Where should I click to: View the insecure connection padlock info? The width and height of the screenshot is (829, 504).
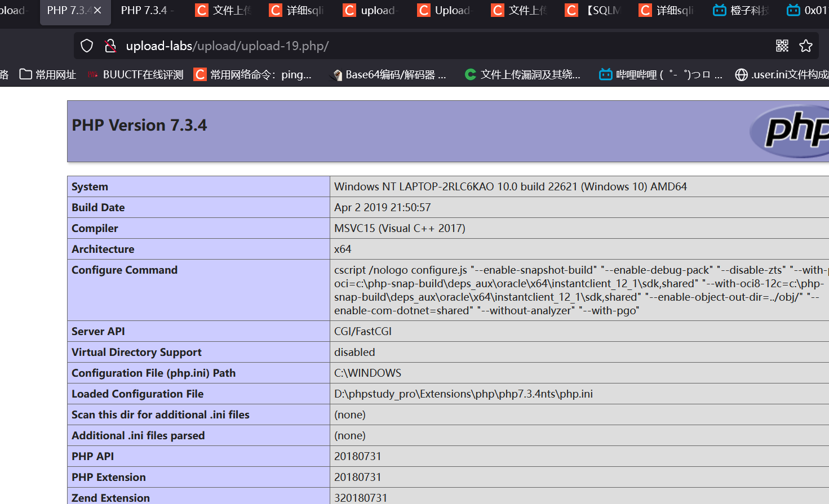110,46
